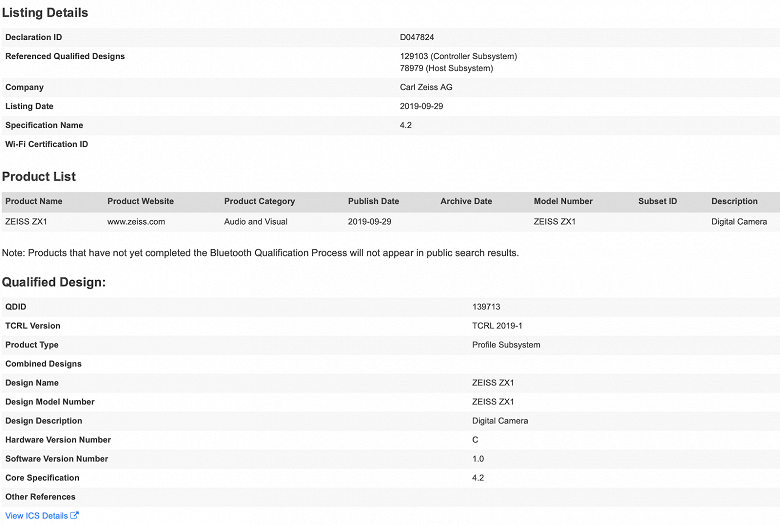Click the Declaration ID value D047824
This screenshot has width=780, height=525.
coord(417,37)
